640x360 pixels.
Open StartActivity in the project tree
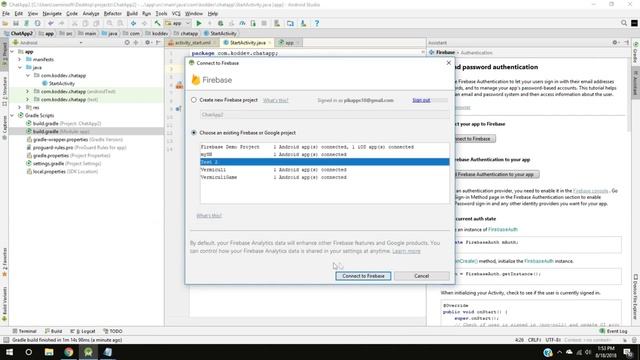[61, 83]
